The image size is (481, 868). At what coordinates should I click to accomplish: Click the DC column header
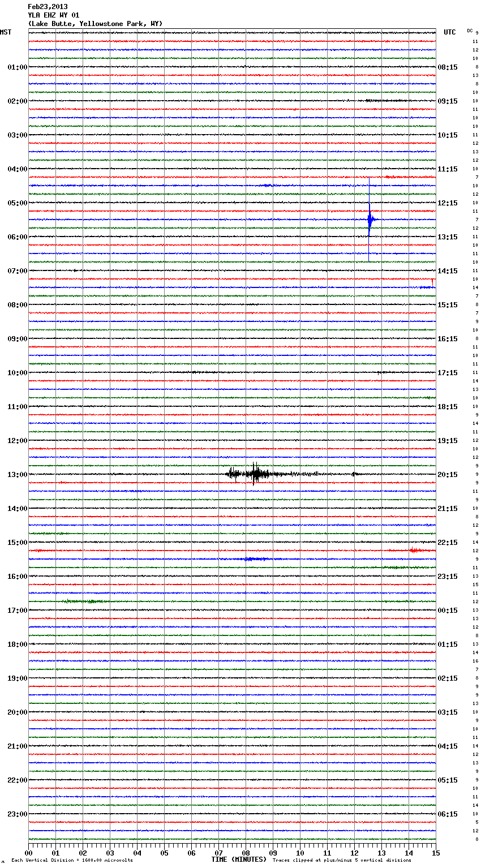tap(470, 31)
